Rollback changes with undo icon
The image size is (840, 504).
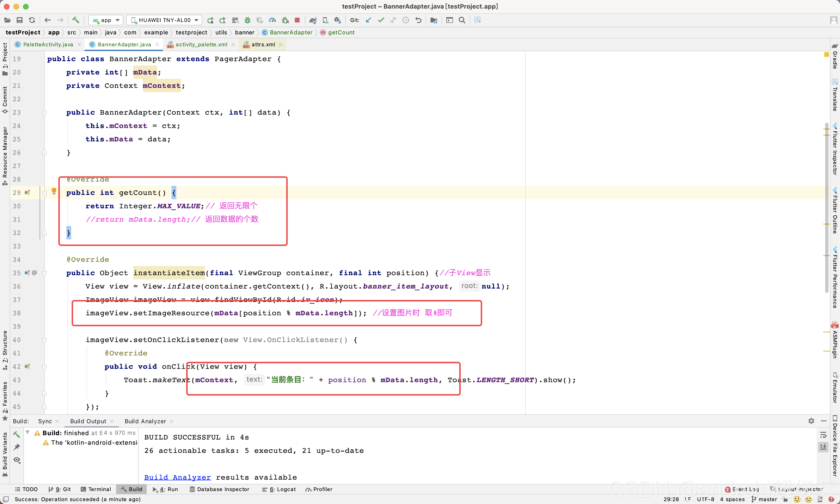(x=418, y=20)
